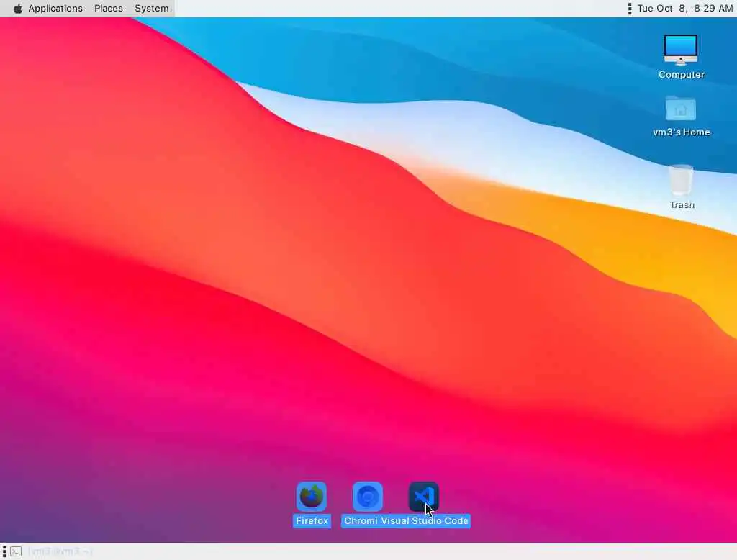
Task: Open the Visual Studio Code dock icon
Action: 423,497
